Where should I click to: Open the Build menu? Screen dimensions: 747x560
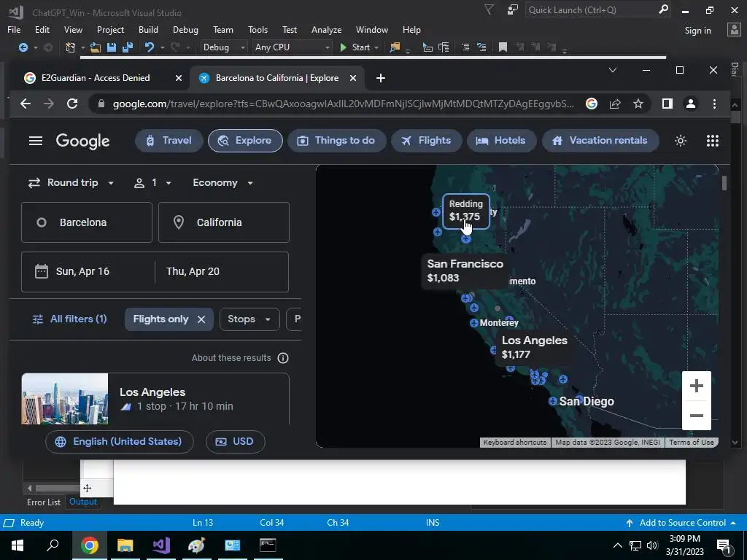(x=148, y=29)
